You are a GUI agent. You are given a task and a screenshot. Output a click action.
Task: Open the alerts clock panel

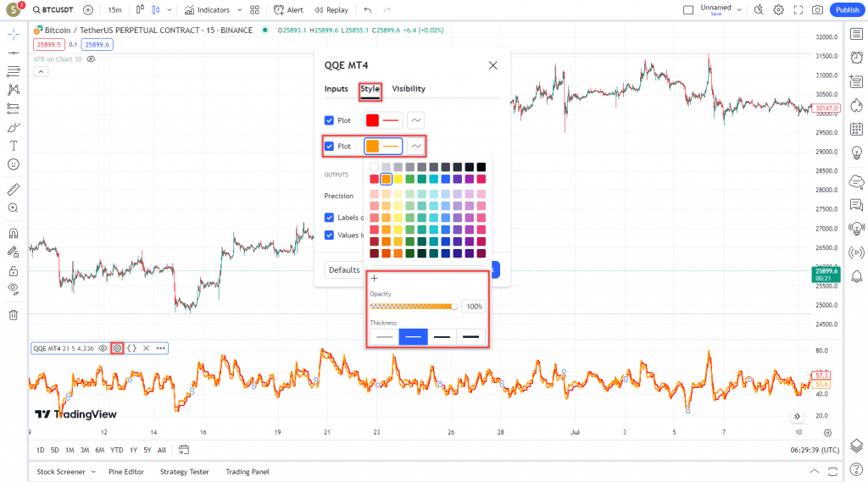click(x=856, y=57)
